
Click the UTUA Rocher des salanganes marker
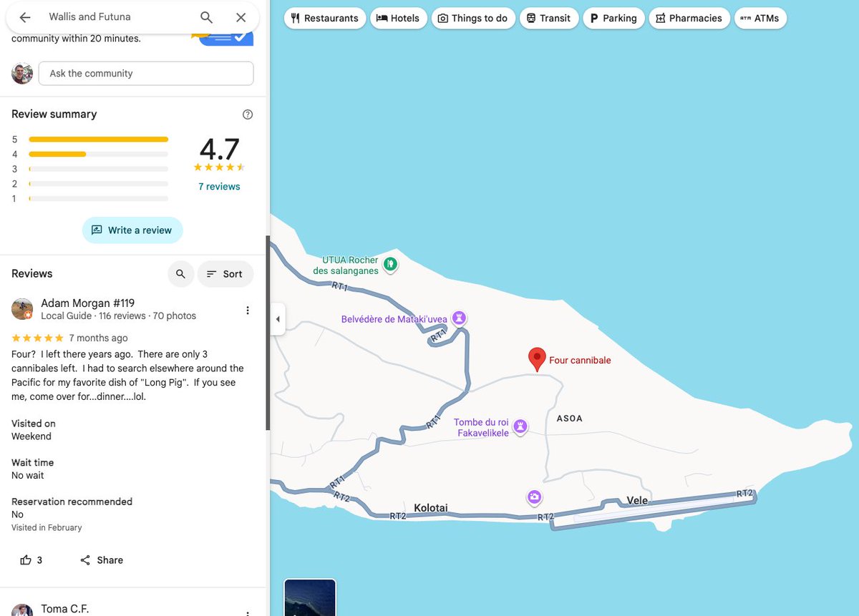point(390,264)
